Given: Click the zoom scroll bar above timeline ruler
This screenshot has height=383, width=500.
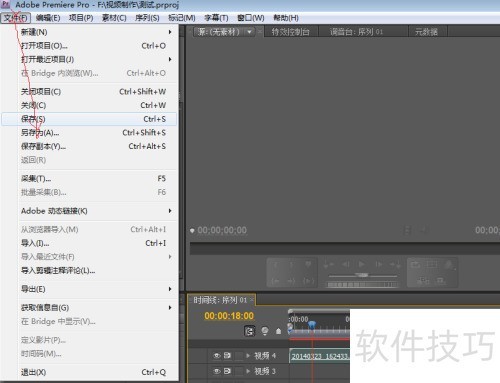Looking at the screenshot, I should (319, 311).
